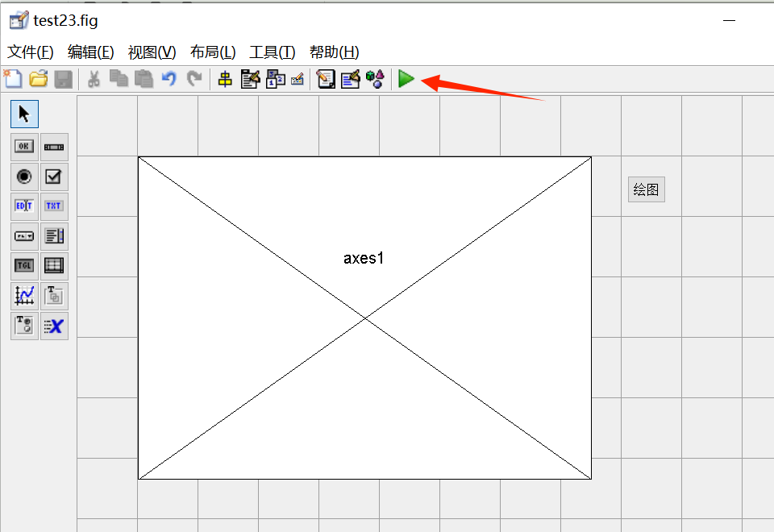
Task: Pick the Check Box component in palette
Action: click(x=54, y=177)
